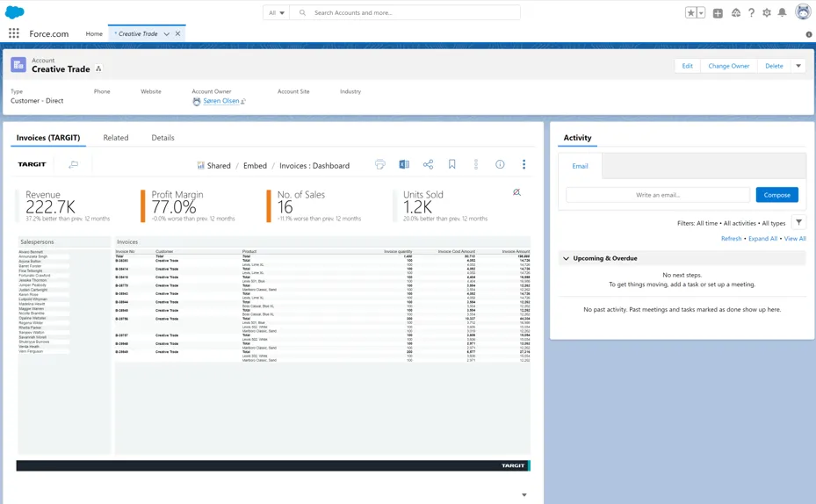Viewport: 816px width, 504px height.
Task: Click the Invoice No column header
Action: [125, 252]
